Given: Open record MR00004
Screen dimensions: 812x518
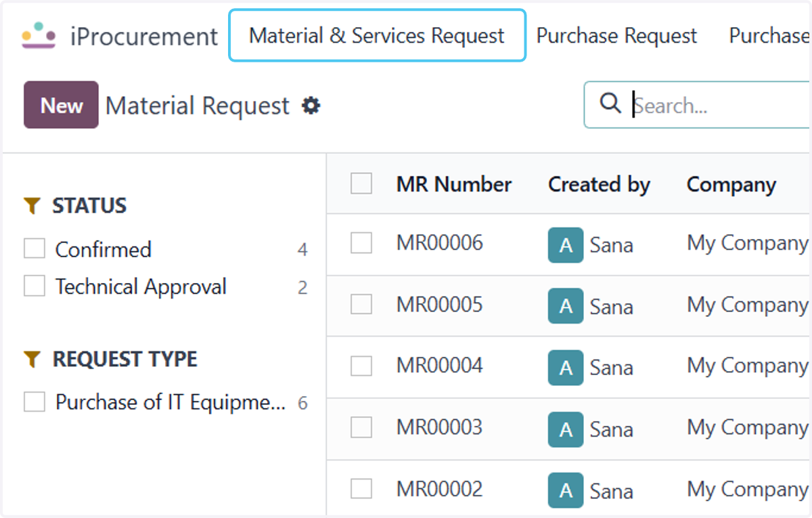Looking at the screenshot, I should click(x=440, y=366).
